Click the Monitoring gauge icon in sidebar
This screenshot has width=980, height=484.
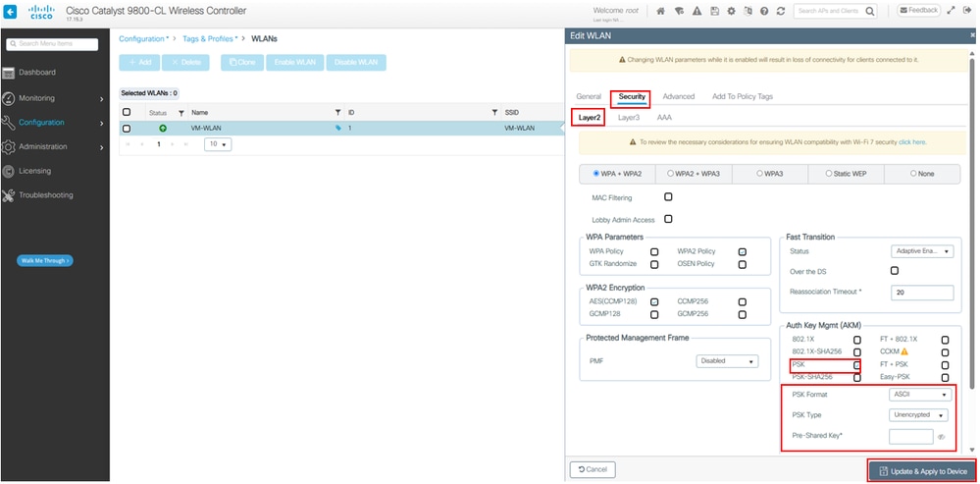[8, 99]
